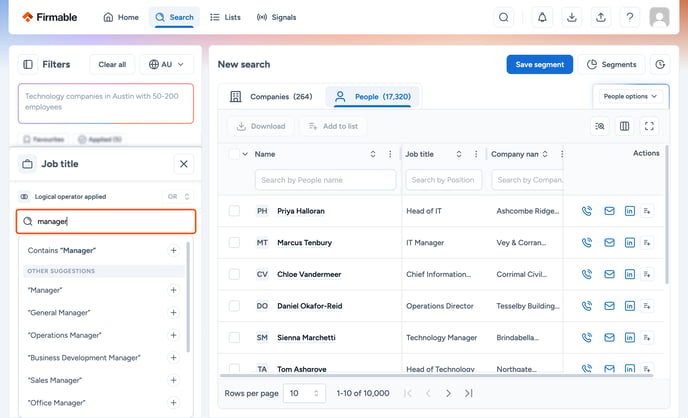Open help question mark icon
Image resolution: width=688 pixels, height=418 pixels.
click(x=630, y=18)
